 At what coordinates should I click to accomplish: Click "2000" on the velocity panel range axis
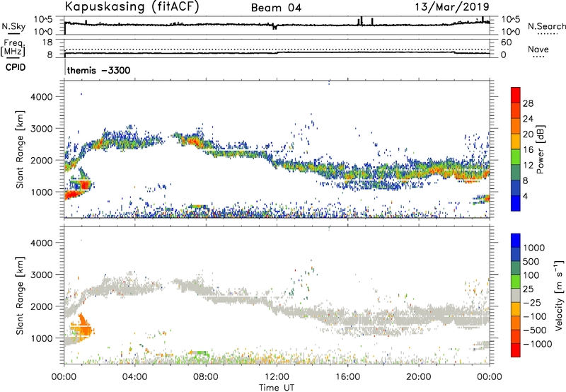[x=42, y=306]
